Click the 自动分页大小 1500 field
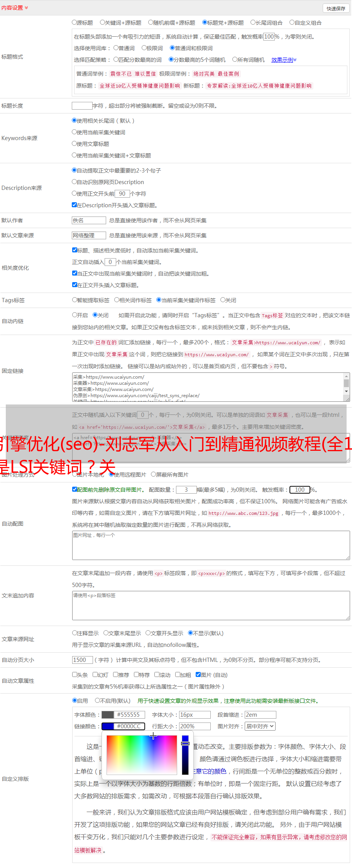 click(x=83, y=660)
